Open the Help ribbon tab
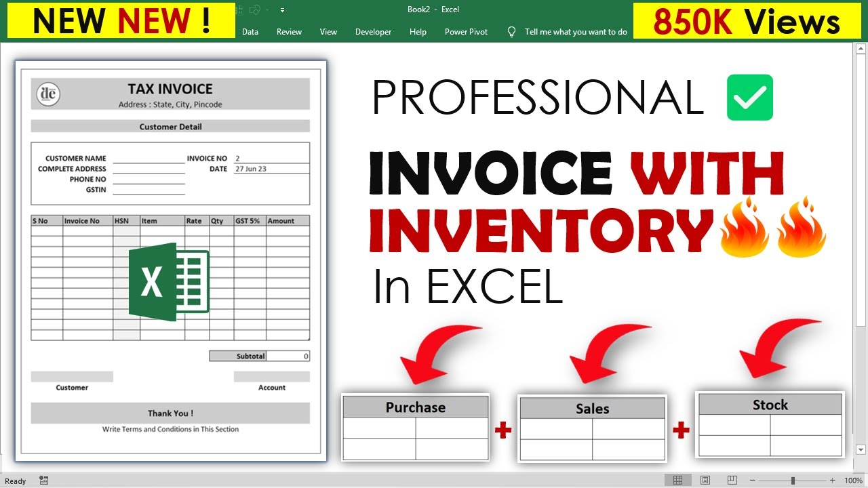Image resolution: width=868 pixels, height=488 pixels. tap(418, 32)
